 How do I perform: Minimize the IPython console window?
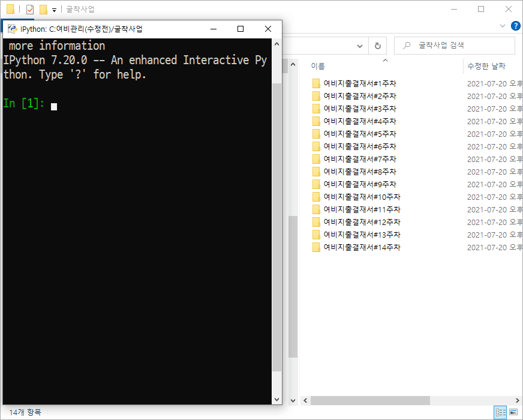pyautogui.click(x=214, y=29)
